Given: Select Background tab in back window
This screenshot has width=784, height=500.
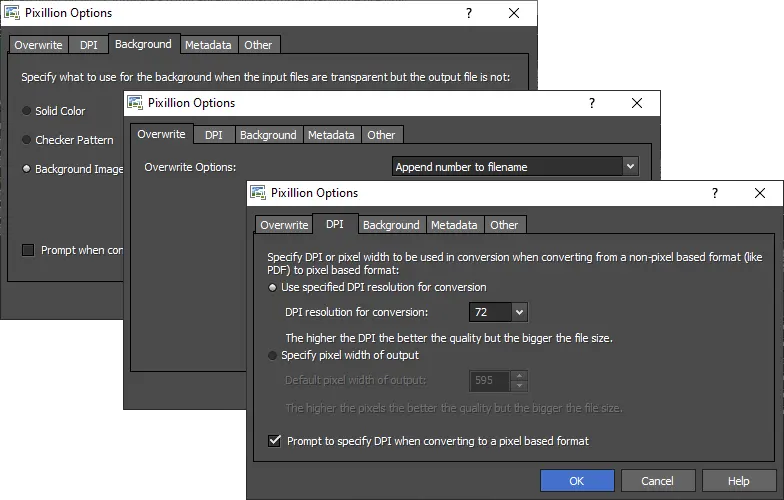Looking at the screenshot, I should coord(144,44).
